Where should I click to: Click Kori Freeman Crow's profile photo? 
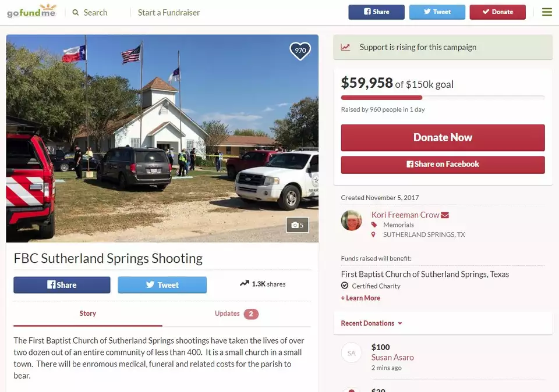pyautogui.click(x=352, y=220)
